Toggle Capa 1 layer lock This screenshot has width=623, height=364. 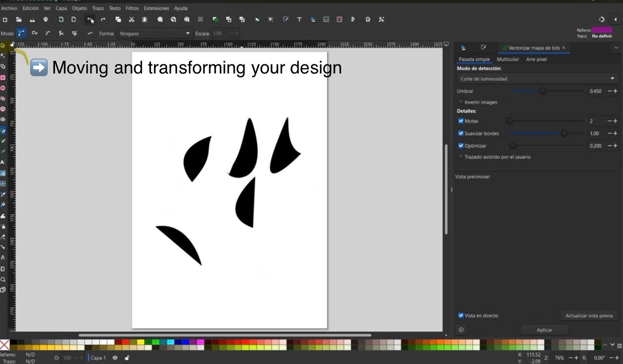127,358
